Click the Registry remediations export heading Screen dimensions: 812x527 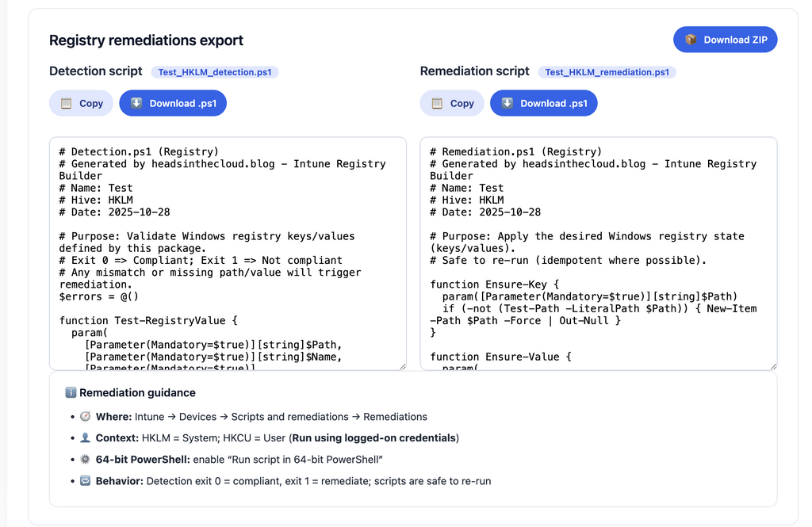coord(146,40)
